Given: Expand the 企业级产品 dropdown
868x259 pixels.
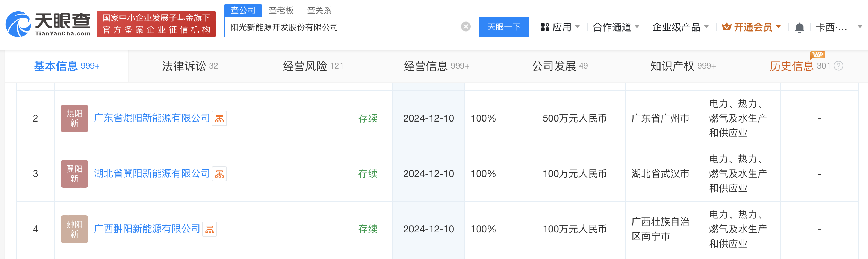Looking at the screenshot, I should click(680, 27).
